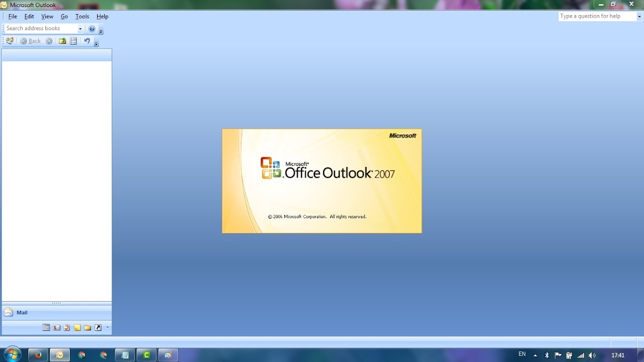Open the Configure buttons arrow in navigation pane
This screenshot has height=362, width=644.
(x=108, y=328)
